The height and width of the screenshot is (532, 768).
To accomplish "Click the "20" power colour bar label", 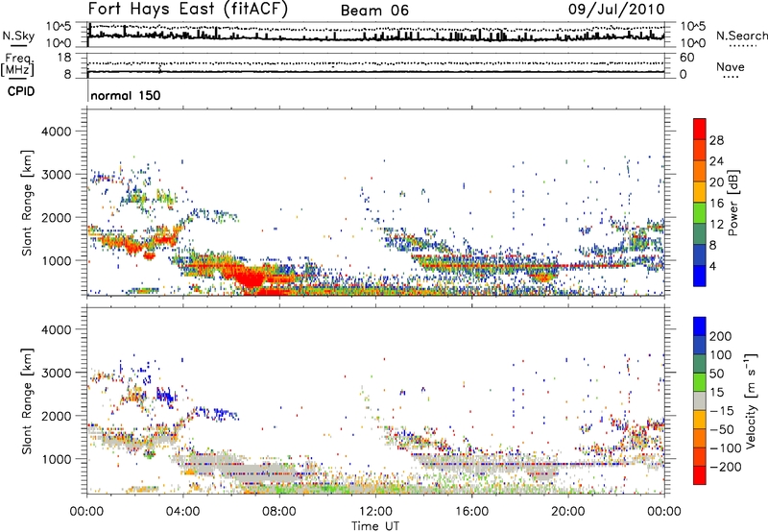I will coord(716,182).
